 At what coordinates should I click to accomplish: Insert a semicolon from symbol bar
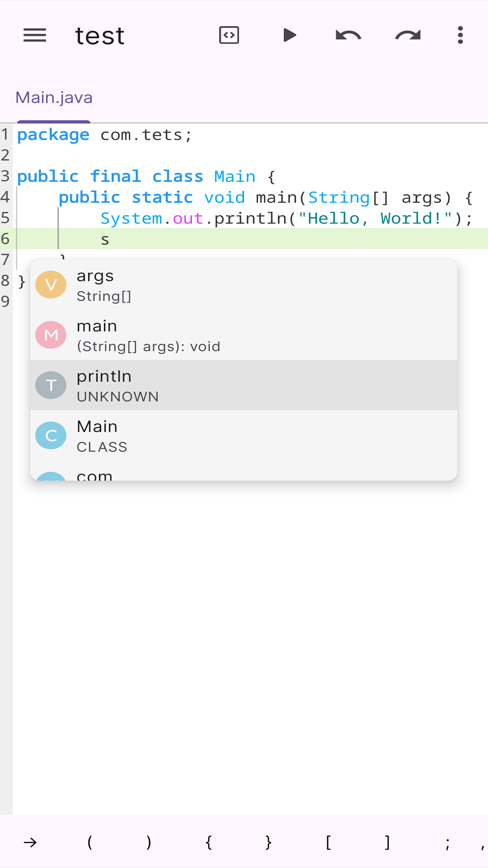447,842
